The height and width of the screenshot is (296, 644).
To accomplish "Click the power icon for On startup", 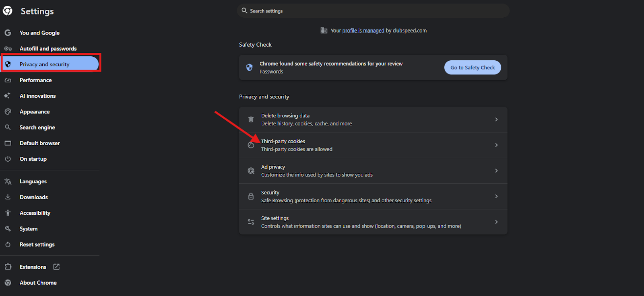I will [8, 159].
